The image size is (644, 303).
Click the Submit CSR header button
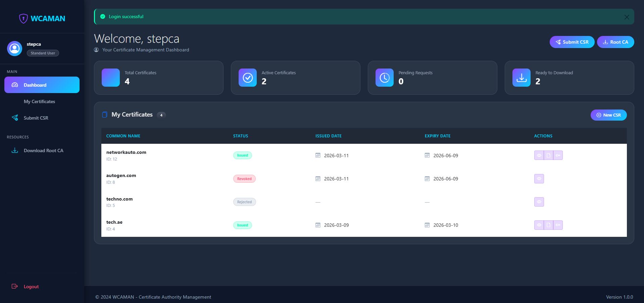point(572,42)
